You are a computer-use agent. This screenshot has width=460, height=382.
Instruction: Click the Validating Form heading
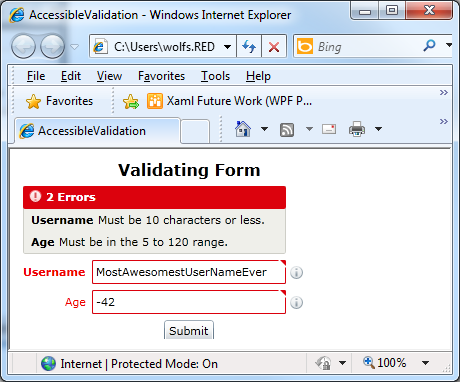(x=189, y=170)
